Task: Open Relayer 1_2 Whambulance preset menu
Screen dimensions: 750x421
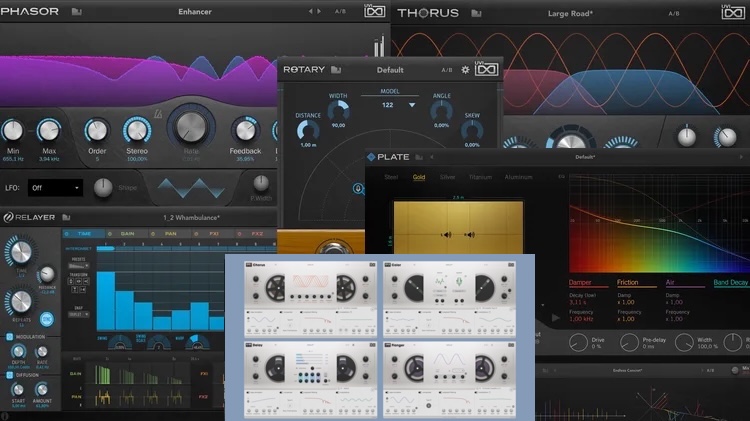Action: (x=191, y=218)
